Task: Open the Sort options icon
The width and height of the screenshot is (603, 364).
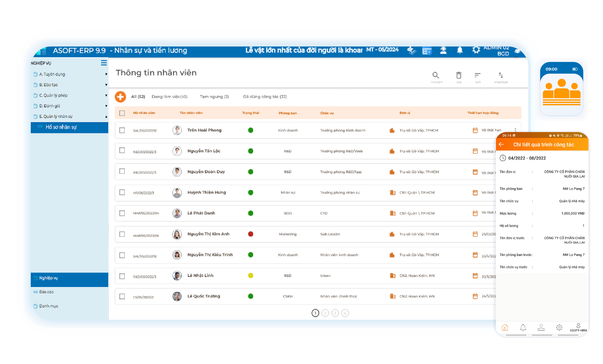Action: click(x=477, y=75)
